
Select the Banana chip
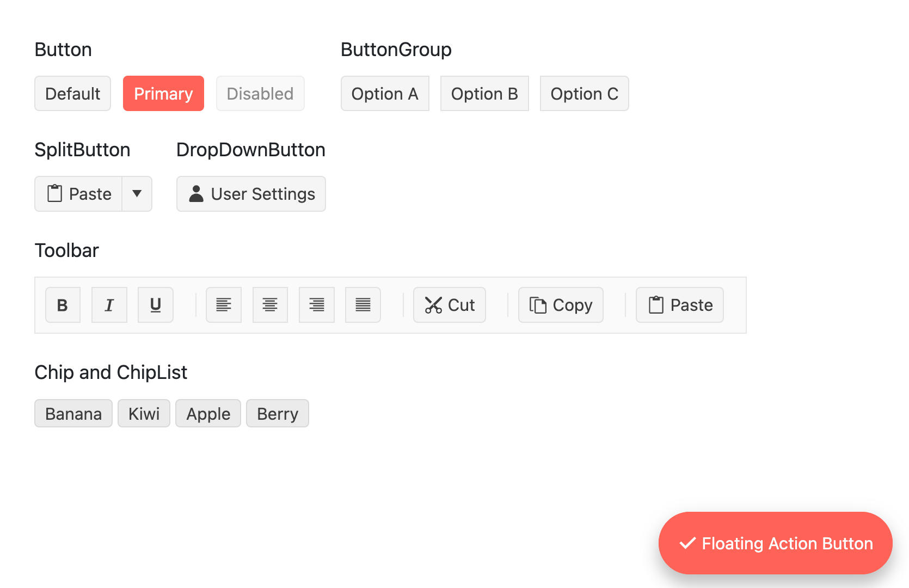click(73, 413)
